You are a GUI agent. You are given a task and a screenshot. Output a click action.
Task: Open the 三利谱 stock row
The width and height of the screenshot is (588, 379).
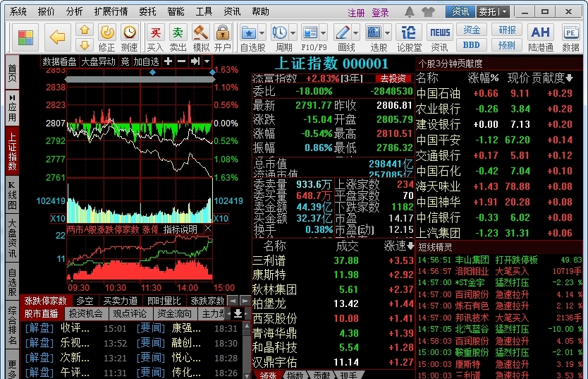coord(333,260)
